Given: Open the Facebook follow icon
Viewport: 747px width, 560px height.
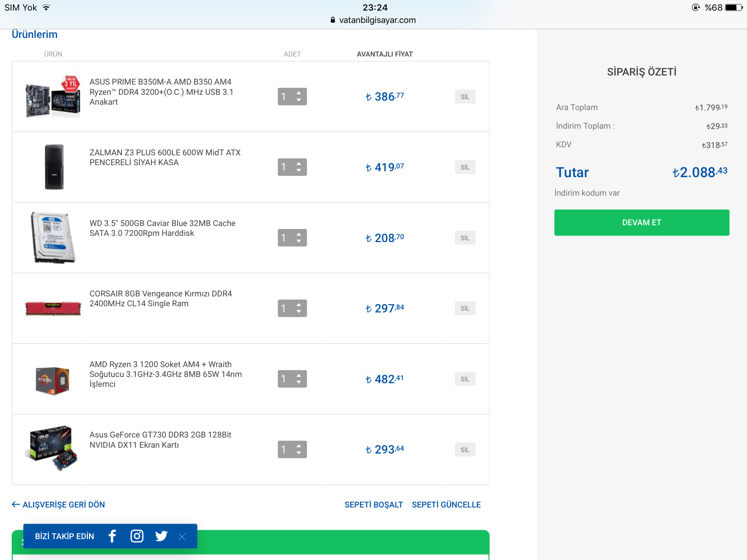Looking at the screenshot, I should (x=112, y=536).
